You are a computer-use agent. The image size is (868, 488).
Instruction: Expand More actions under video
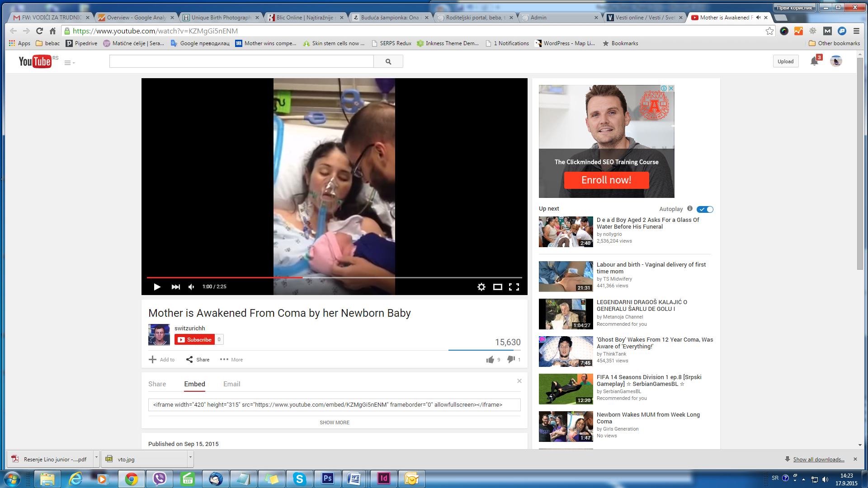pos(231,360)
